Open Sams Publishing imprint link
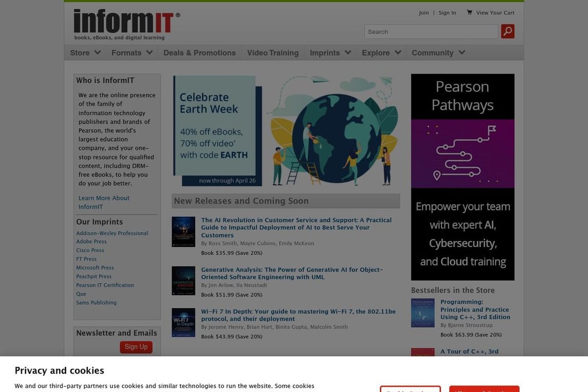The width and height of the screenshot is (588, 392). (96, 302)
